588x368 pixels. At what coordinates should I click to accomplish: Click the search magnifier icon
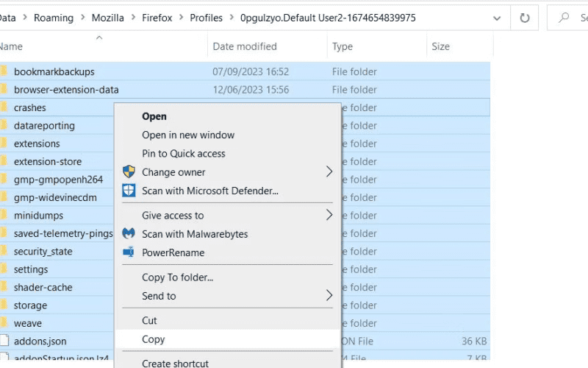click(563, 18)
